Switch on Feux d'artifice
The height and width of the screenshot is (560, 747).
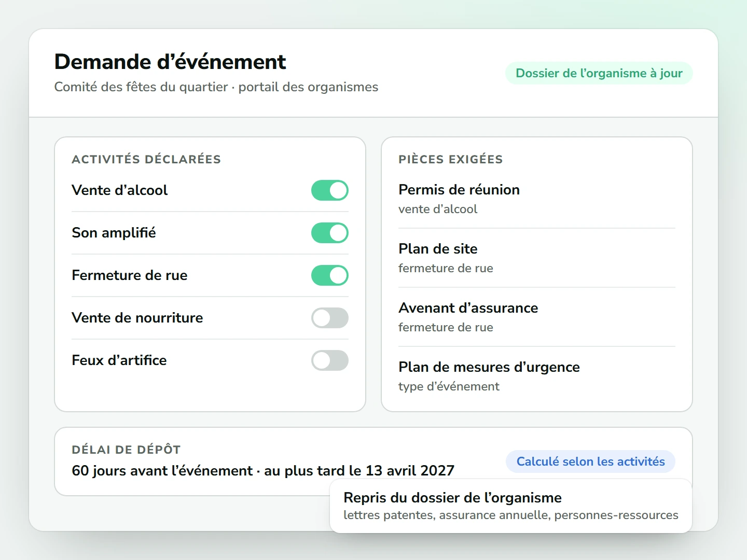click(x=330, y=360)
